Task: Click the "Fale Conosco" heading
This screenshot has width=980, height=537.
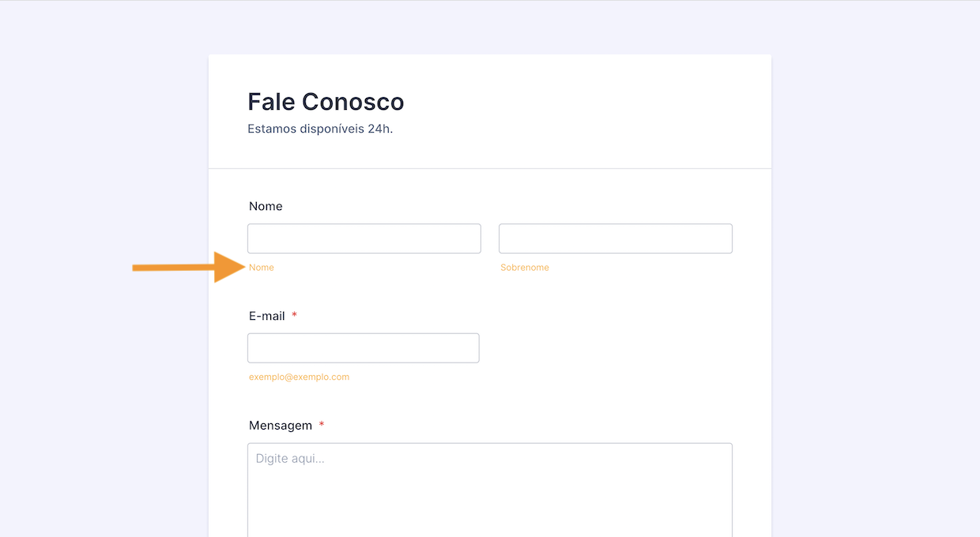Action: tap(326, 102)
